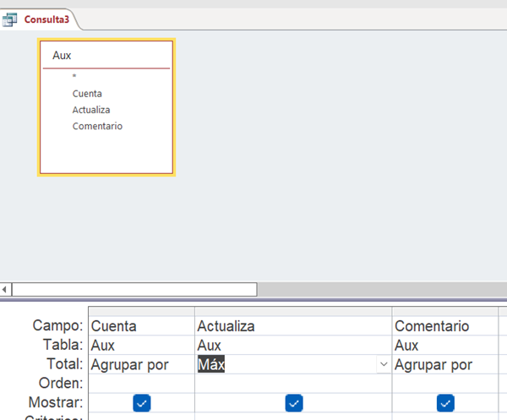The height and width of the screenshot is (420, 507).
Task: Click the Tabla row label
Action: pos(63,345)
